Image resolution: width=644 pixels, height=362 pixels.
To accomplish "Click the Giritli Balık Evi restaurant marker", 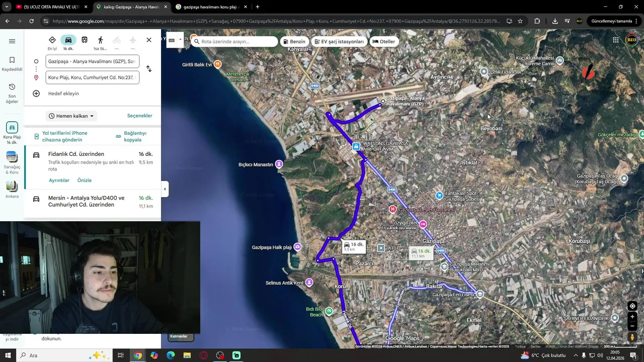I will pos(217,64).
